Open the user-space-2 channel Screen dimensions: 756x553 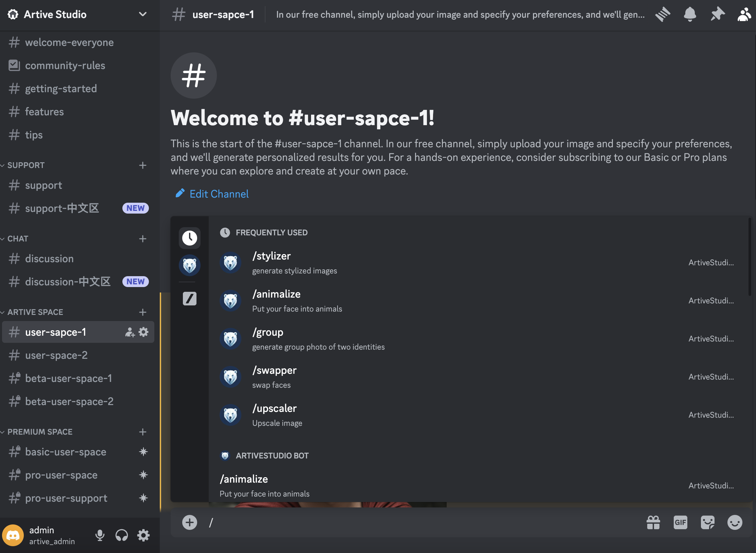[x=78, y=355]
